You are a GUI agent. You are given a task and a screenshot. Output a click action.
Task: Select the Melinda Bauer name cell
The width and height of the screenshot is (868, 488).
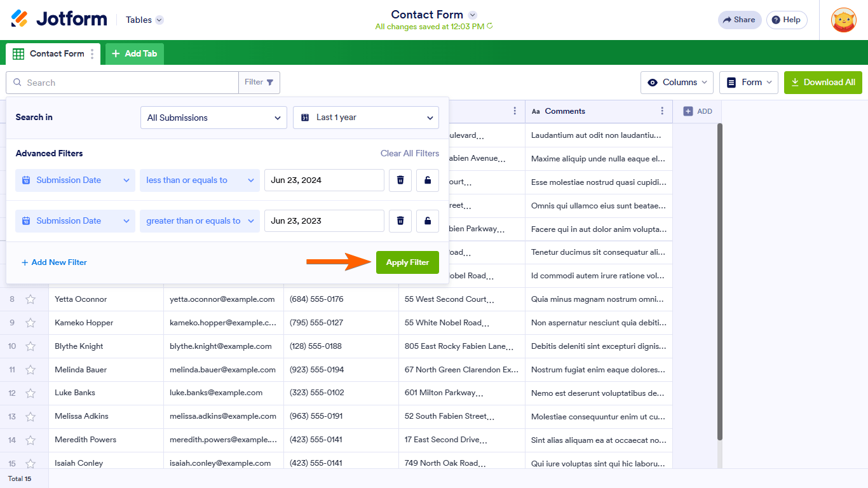(x=106, y=370)
